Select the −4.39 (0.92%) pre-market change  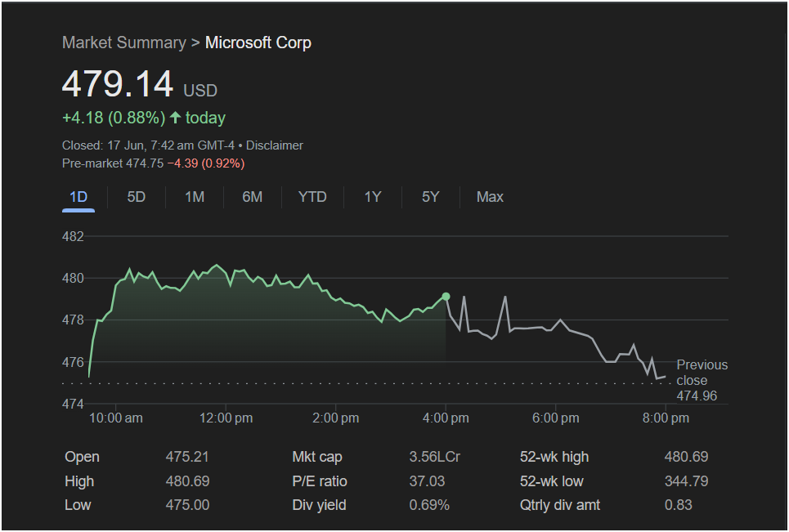[x=206, y=163]
